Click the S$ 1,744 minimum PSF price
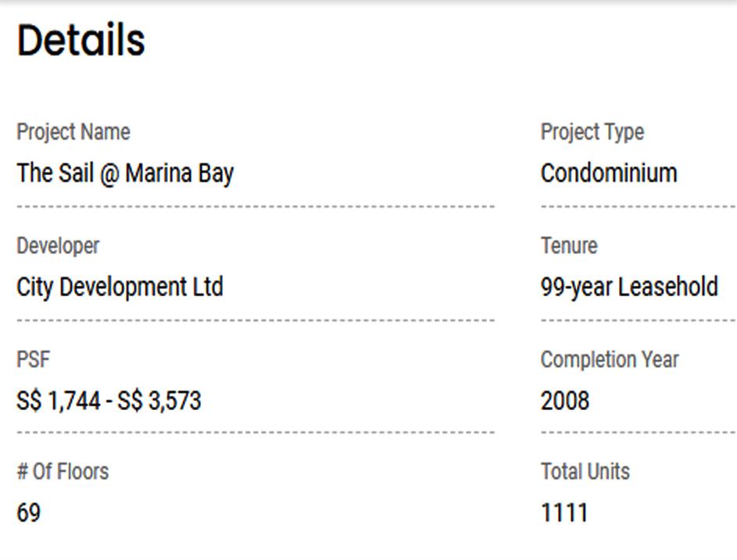Image resolution: width=737 pixels, height=560 pixels. (59, 401)
